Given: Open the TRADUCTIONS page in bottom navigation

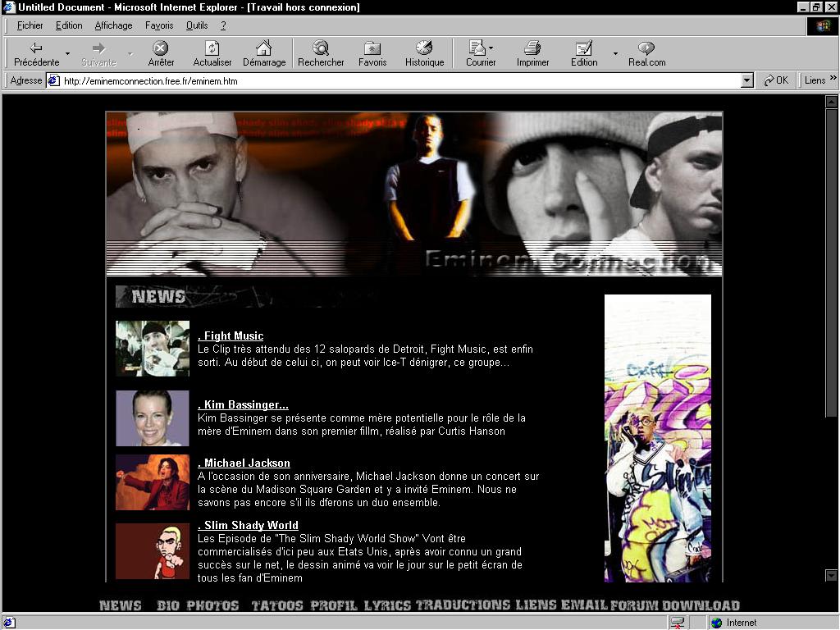Looking at the screenshot, I should tap(463, 605).
